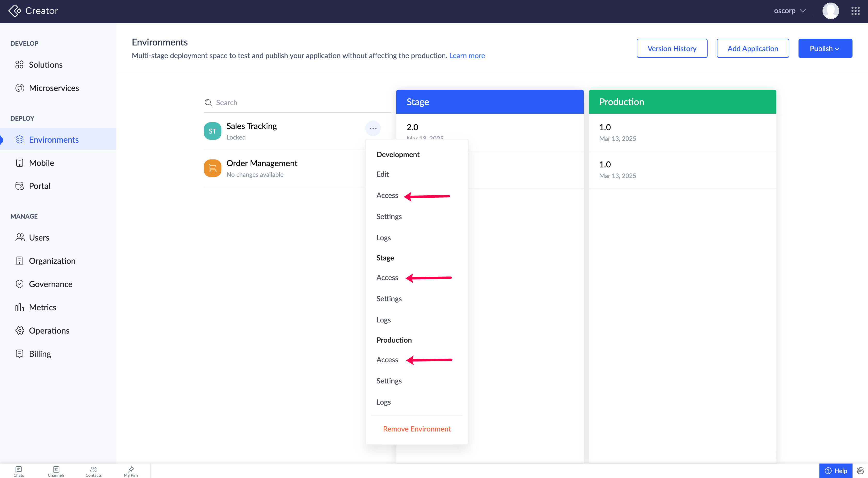The width and height of the screenshot is (868, 478).
Task: Select Logs under the Stage section
Action: [x=383, y=320]
